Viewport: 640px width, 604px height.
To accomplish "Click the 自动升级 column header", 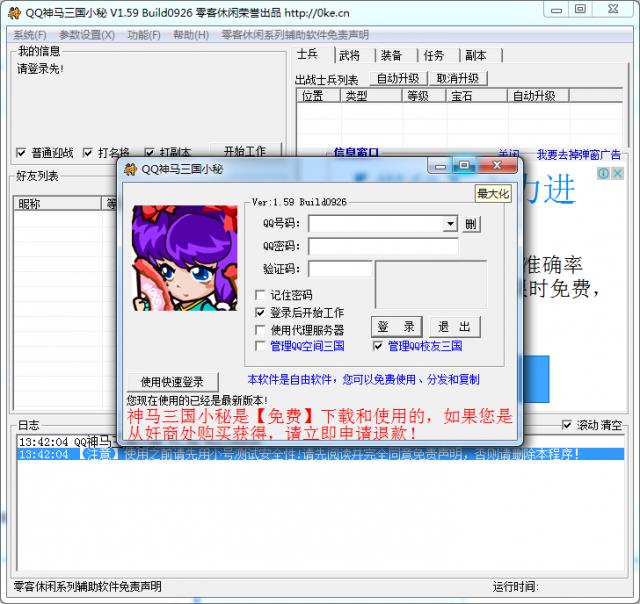I will [x=538, y=96].
